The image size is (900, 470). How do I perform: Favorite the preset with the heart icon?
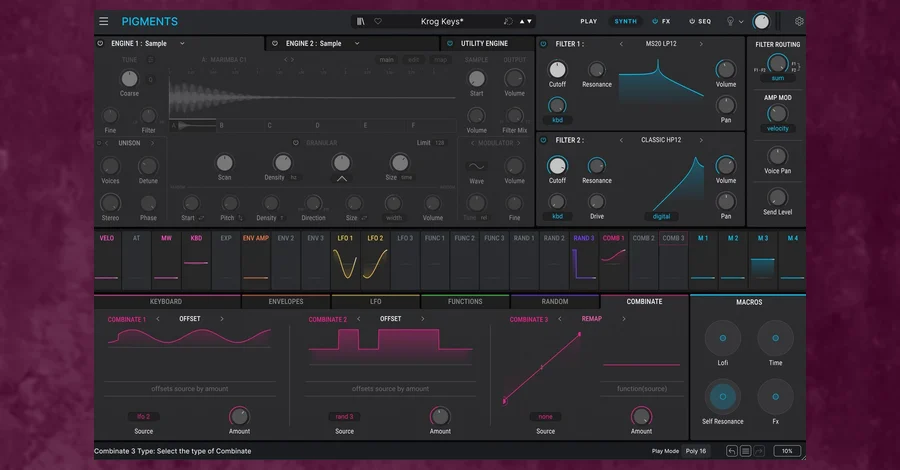[378, 21]
